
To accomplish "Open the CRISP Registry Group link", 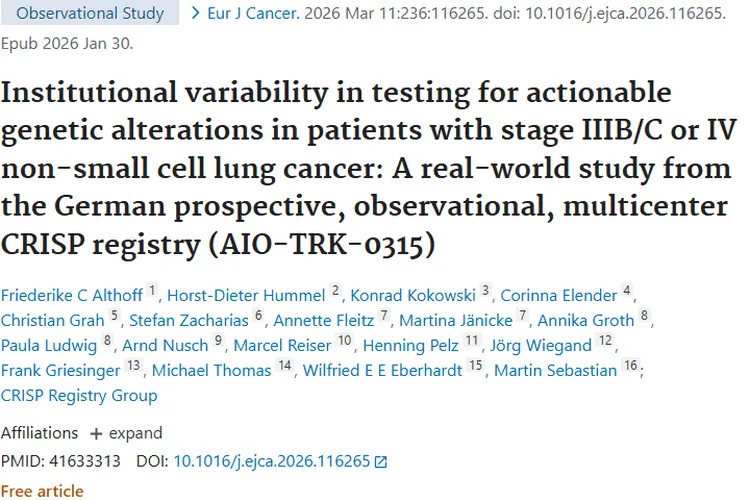I will (x=79, y=395).
